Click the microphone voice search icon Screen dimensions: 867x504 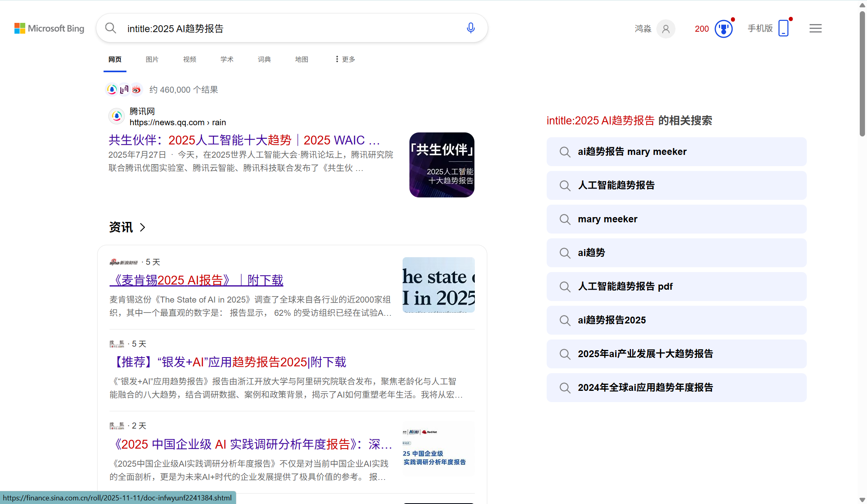click(x=471, y=28)
